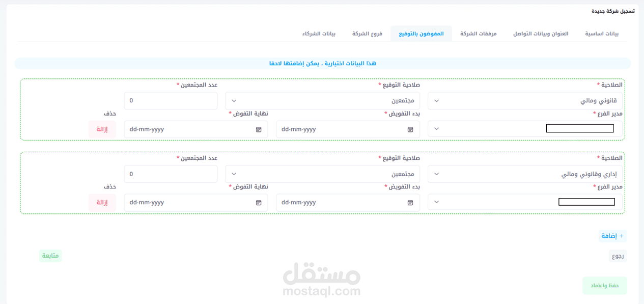Open the مرفقات الشركة tab
This screenshot has width=644, height=304.
(479, 34)
